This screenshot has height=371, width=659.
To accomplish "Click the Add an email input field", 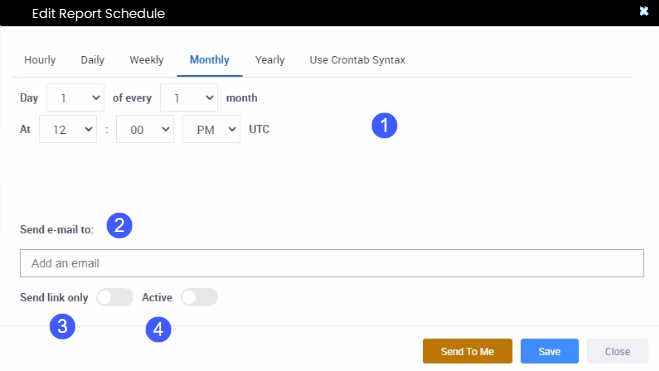I will (x=332, y=263).
